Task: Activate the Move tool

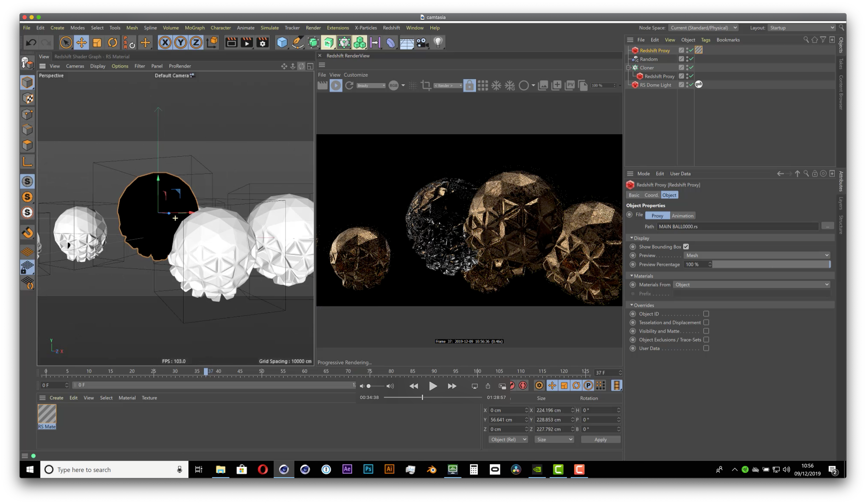Action: 81,43
